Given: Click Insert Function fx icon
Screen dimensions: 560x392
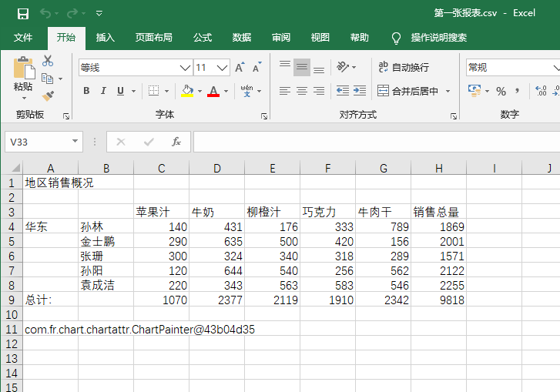Looking at the screenshot, I should [x=176, y=142].
